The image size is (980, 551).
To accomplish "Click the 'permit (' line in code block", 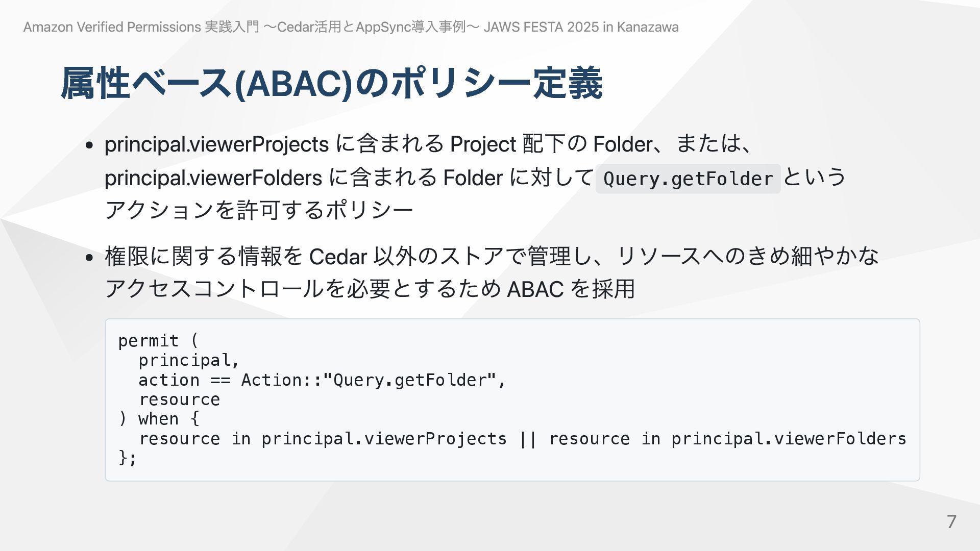I will [158, 340].
